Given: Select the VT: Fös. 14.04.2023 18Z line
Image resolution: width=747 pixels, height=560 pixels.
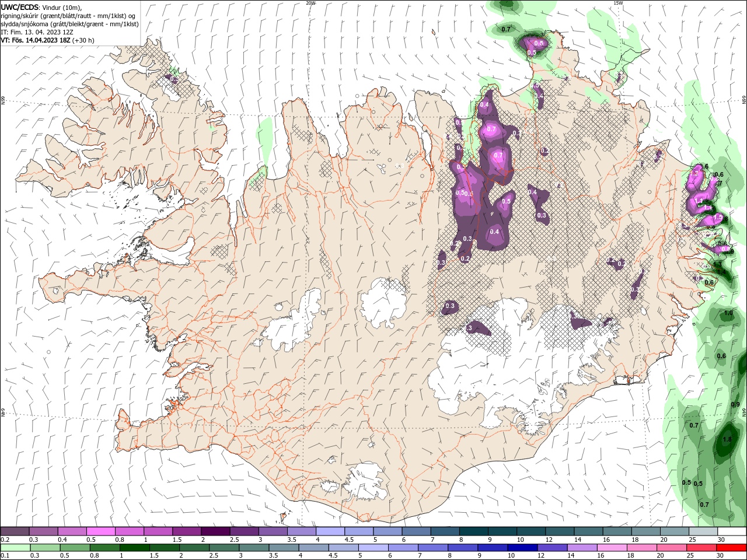Looking at the screenshot, I should tap(35, 40).
